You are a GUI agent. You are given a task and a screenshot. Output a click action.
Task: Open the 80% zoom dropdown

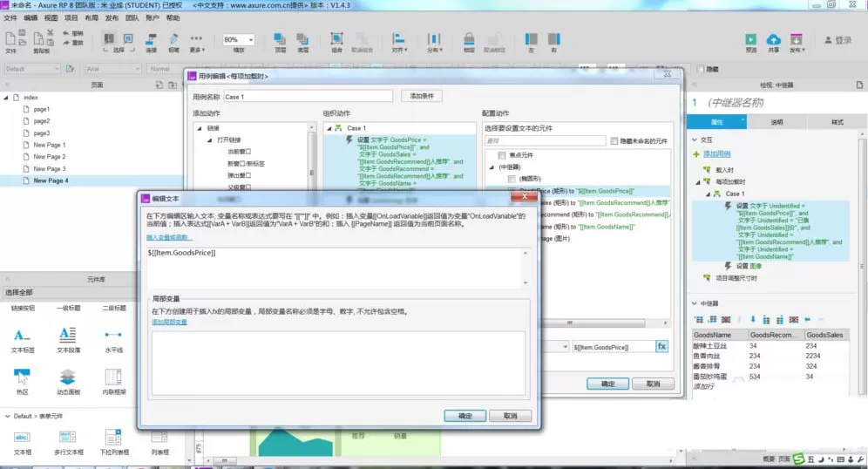click(x=239, y=40)
